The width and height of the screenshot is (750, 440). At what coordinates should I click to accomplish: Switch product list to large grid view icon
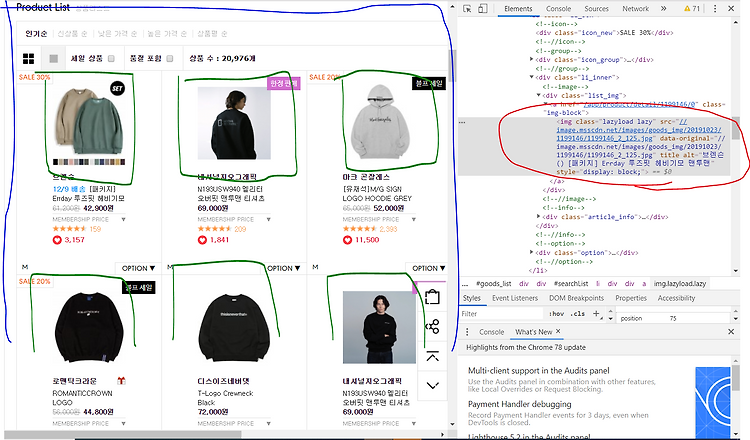[29, 58]
